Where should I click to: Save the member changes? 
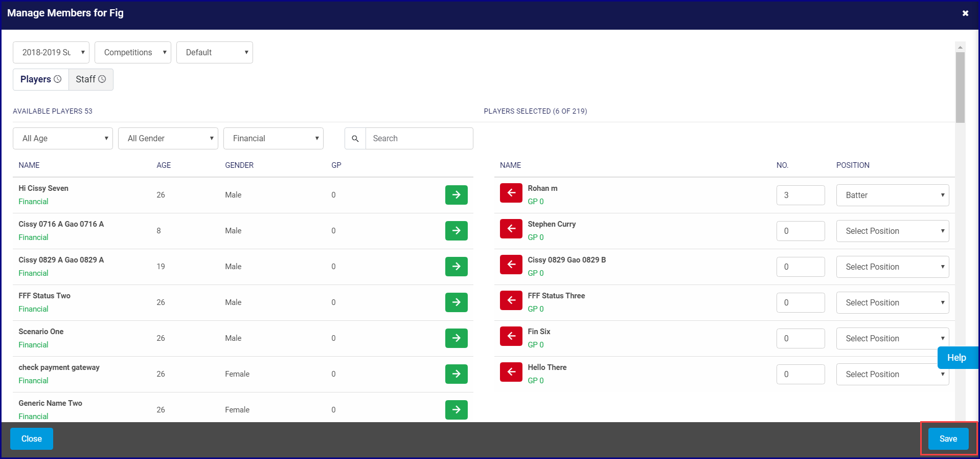[x=948, y=439]
